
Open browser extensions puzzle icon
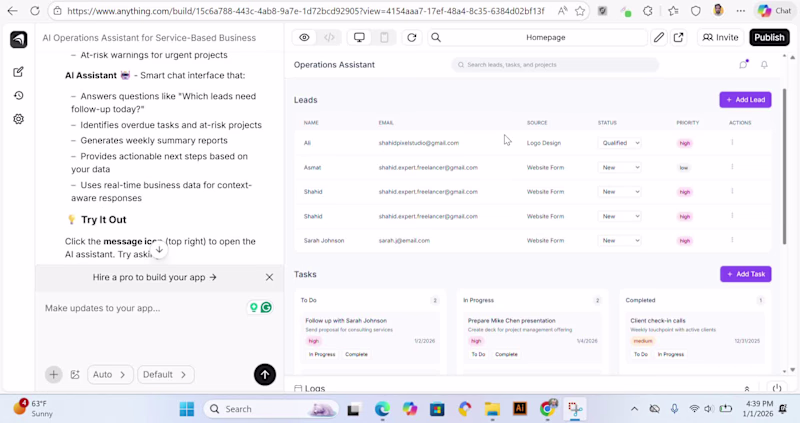pyautogui.click(x=648, y=11)
